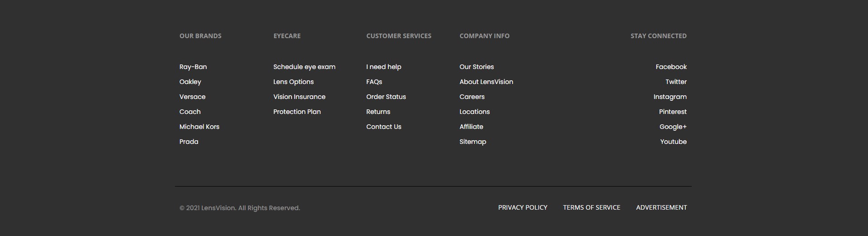Open the Prada brand link
This screenshot has width=868, height=236.
[189, 142]
